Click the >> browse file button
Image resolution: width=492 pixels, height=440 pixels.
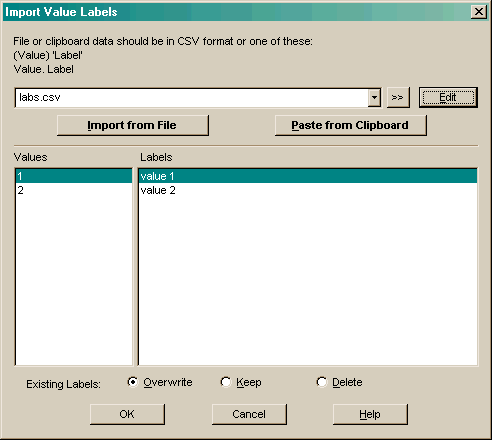398,97
